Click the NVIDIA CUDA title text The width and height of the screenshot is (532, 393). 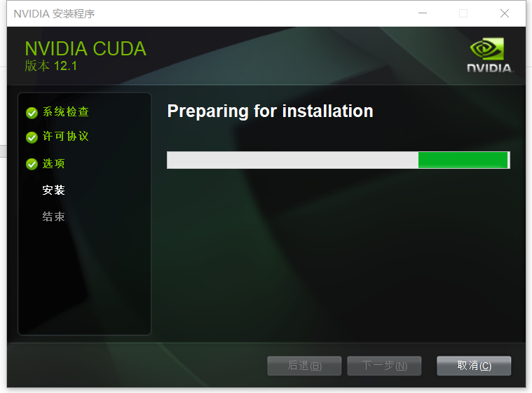(x=86, y=48)
